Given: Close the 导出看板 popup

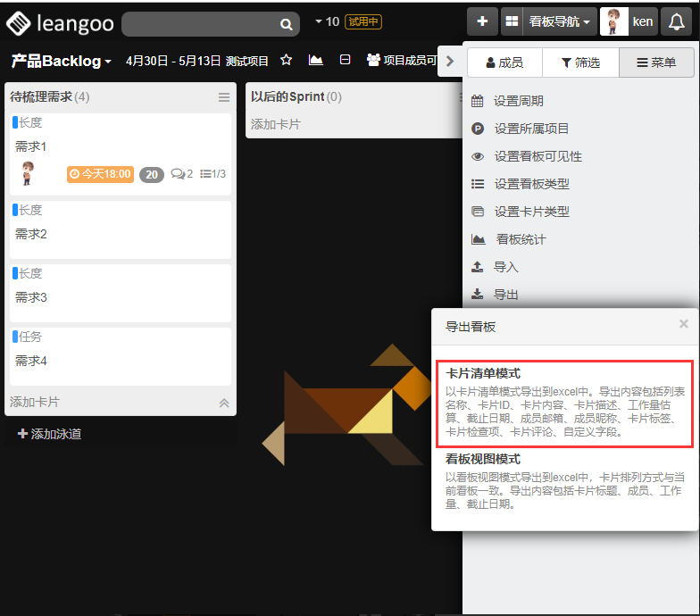Looking at the screenshot, I should [683, 324].
